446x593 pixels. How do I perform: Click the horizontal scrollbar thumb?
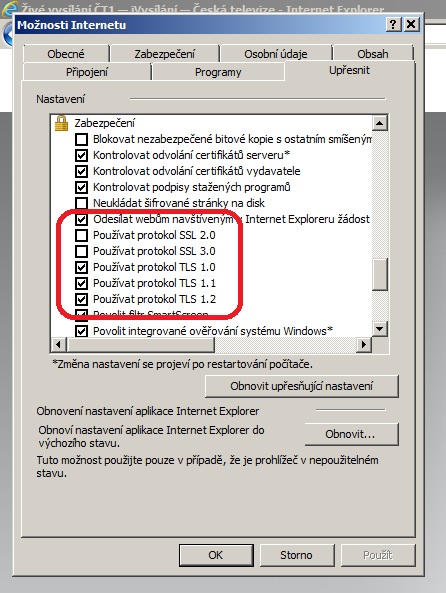pos(141,345)
